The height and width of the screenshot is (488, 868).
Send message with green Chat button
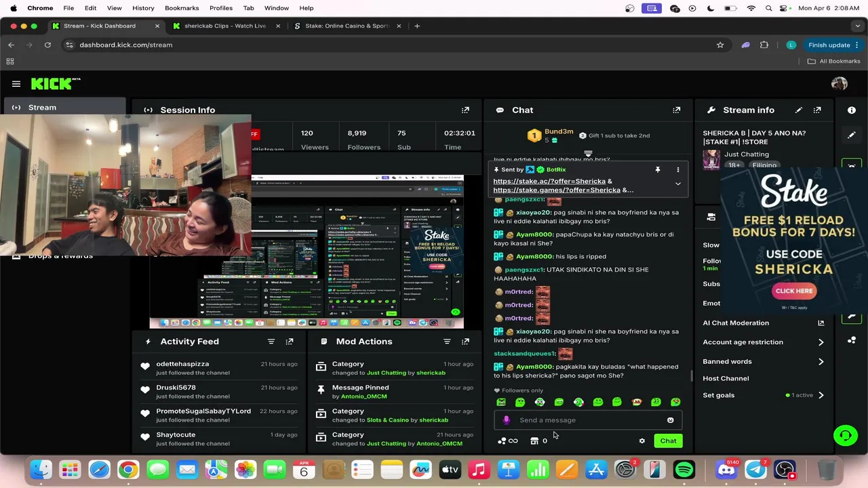point(668,441)
